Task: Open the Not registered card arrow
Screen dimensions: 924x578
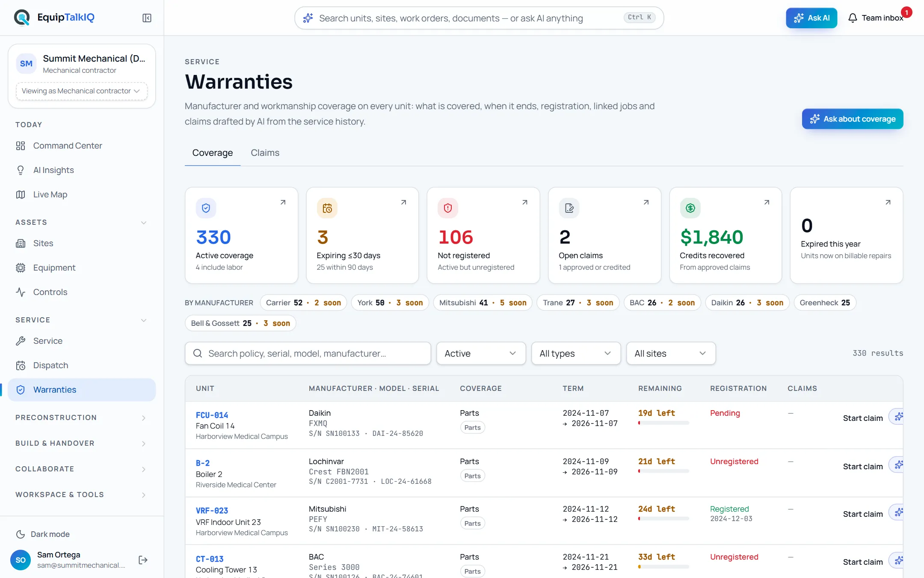Action: 525,202
